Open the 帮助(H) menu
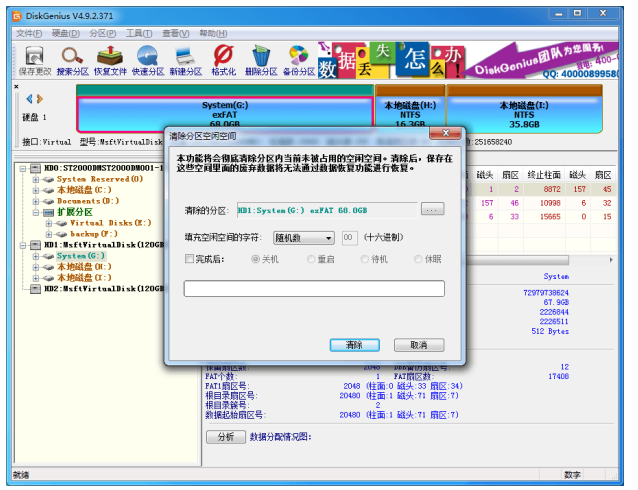638x490 pixels. tap(213, 33)
